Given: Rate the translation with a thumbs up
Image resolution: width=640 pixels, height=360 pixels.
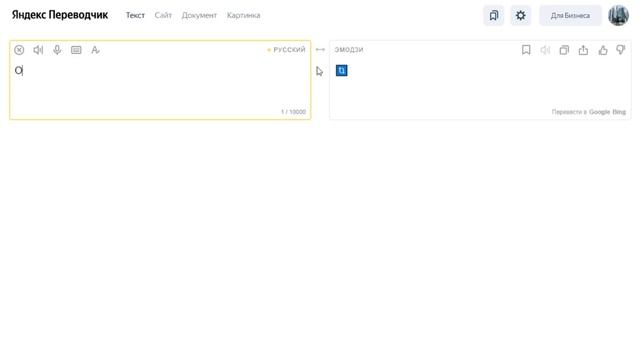Looking at the screenshot, I should click(x=602, y=50).
